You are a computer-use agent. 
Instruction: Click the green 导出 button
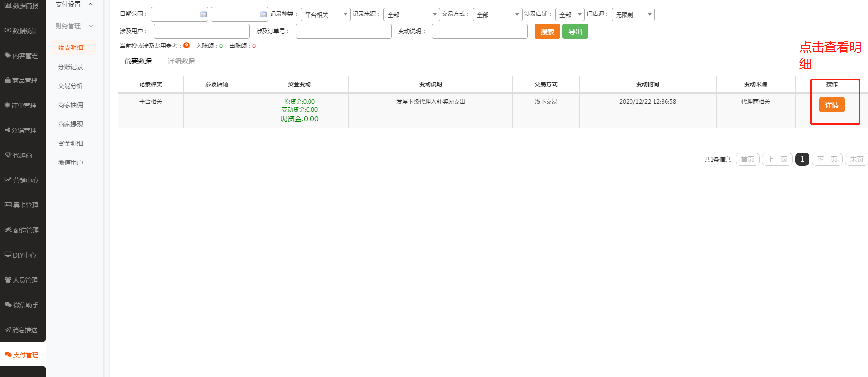click(x=575, y=32)
